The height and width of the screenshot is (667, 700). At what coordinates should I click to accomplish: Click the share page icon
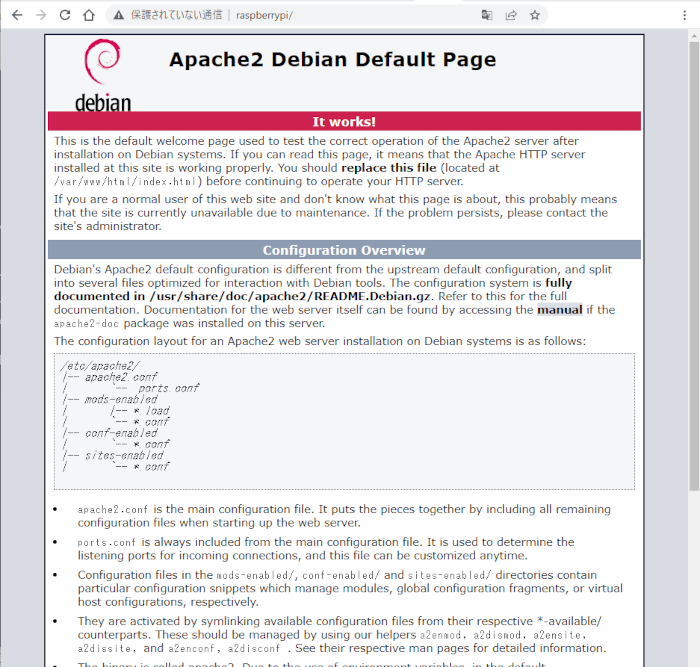511,15
